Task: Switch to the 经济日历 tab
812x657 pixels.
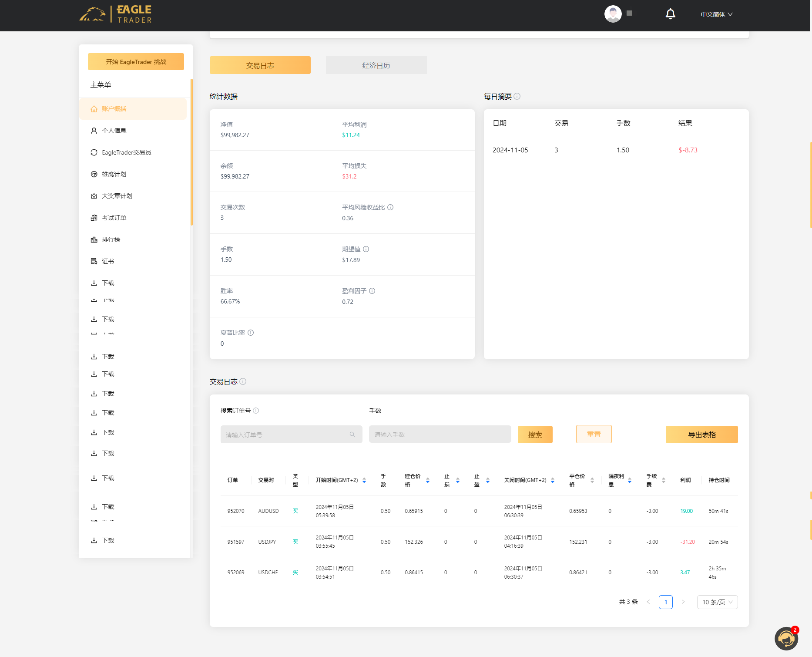Action: pos(376,65)
